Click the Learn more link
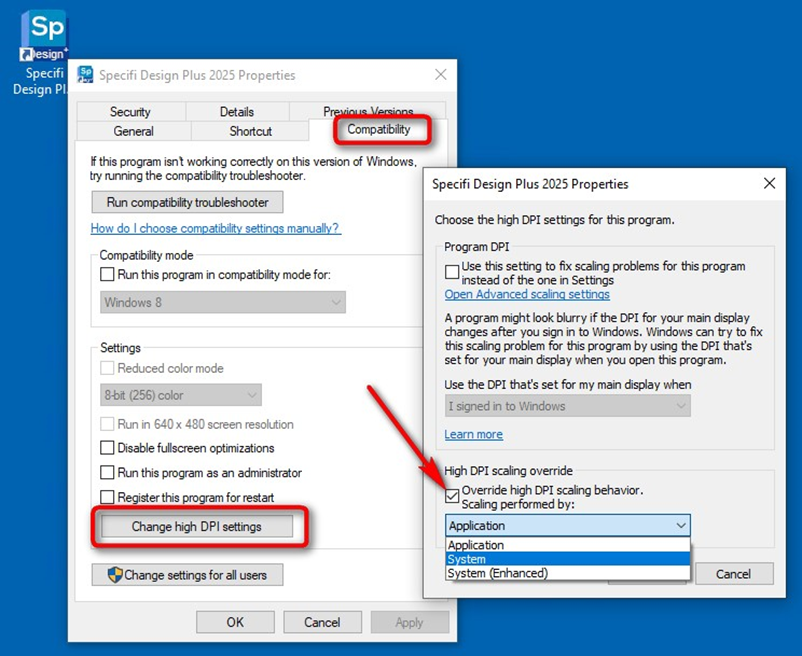Screen dimensions: 802x656 point(474,434)
